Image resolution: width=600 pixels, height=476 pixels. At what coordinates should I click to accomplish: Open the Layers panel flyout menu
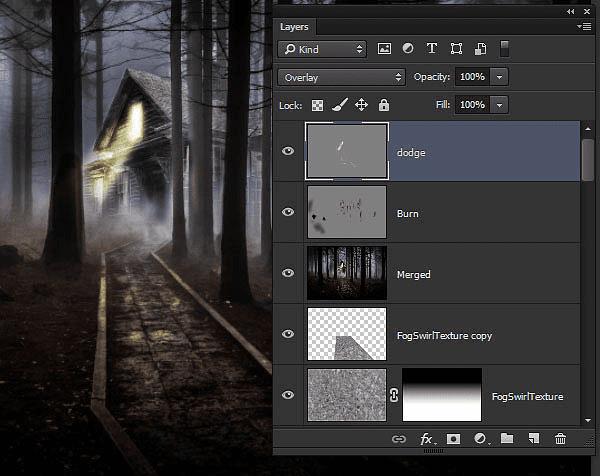tap(583, 27)
